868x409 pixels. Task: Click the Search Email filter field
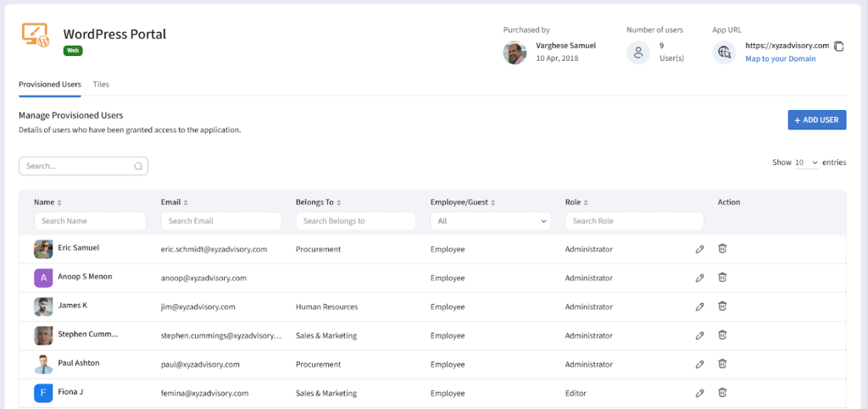[220, 221]
